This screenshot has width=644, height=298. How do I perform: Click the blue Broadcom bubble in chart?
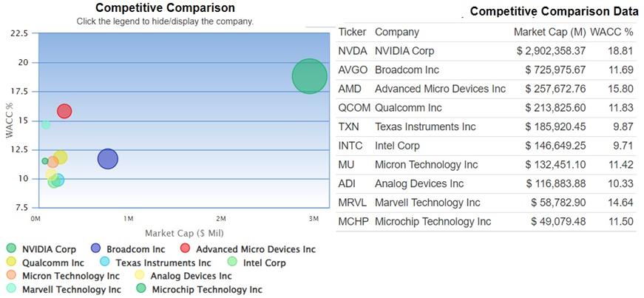(108, 159)
